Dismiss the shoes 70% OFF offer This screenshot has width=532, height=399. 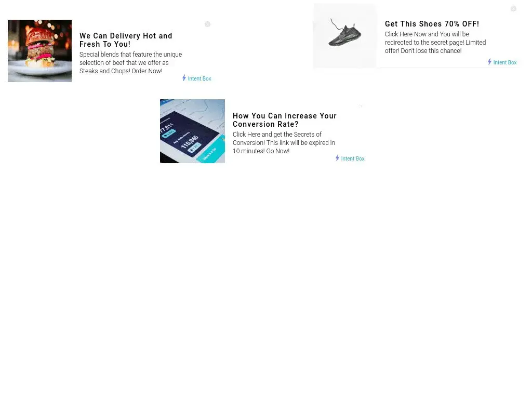coord(513,8)
